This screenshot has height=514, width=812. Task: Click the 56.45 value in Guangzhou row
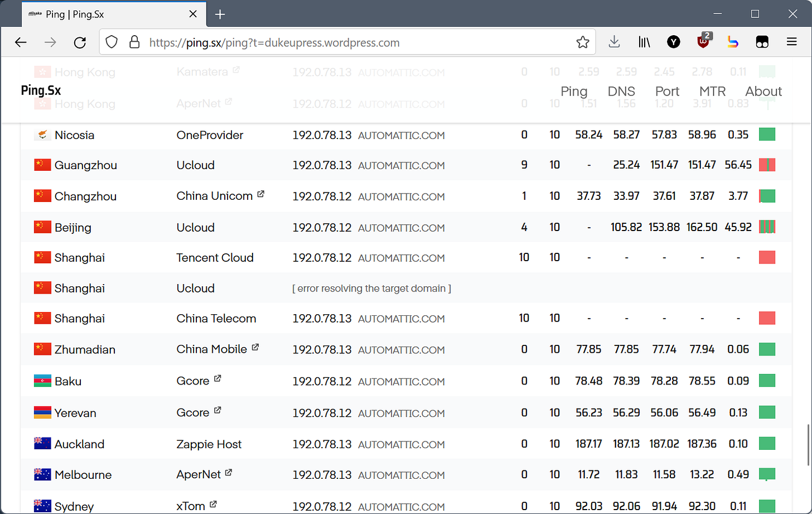point(738,165)
